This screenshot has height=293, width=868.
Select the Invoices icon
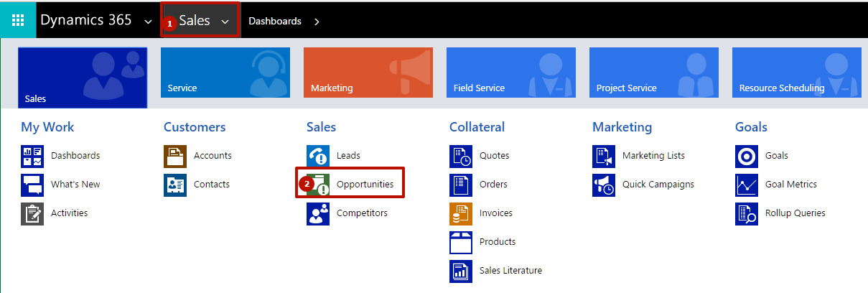(x=461, y=213)
